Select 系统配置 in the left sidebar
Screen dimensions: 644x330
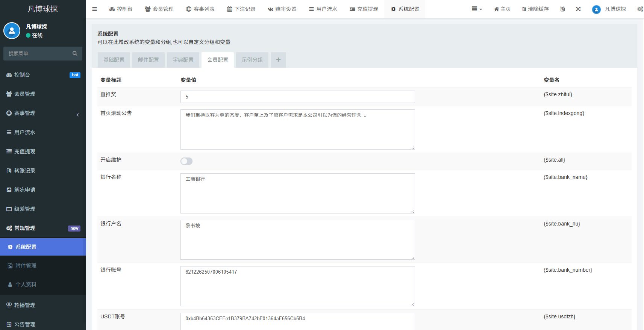coord(43,247)
